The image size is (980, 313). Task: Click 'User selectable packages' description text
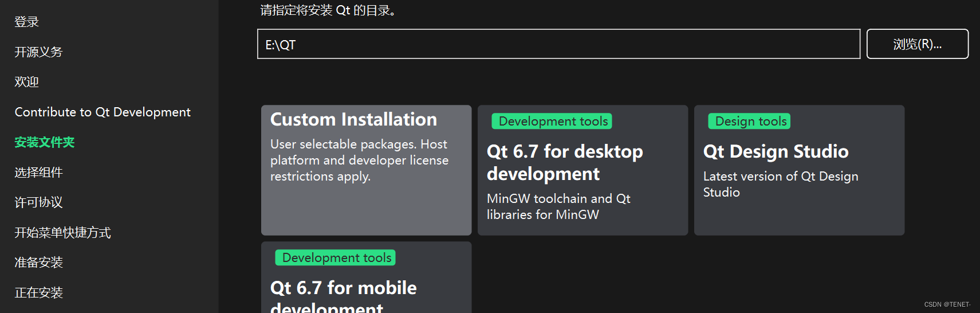[x=359, y=160]
